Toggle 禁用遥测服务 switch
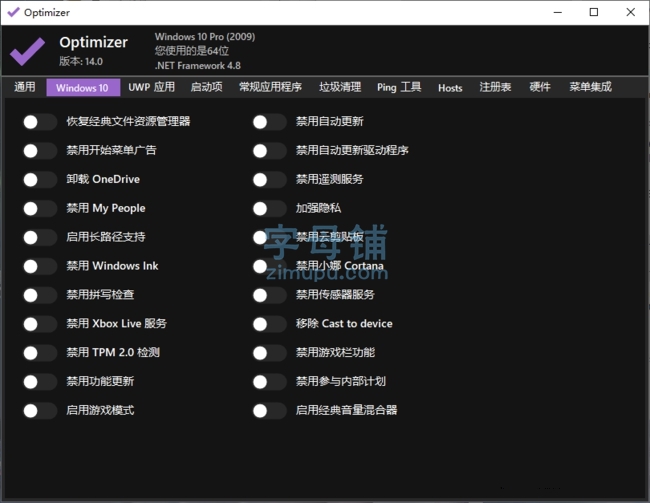Viewport: 650px width, 503px height. tap(269, 180)
